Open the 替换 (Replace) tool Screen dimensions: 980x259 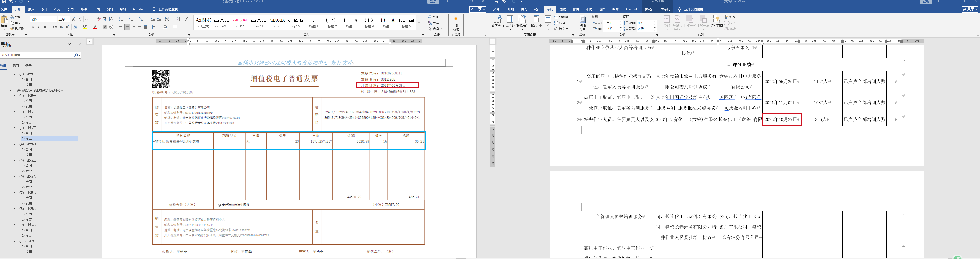click(433, 23)
